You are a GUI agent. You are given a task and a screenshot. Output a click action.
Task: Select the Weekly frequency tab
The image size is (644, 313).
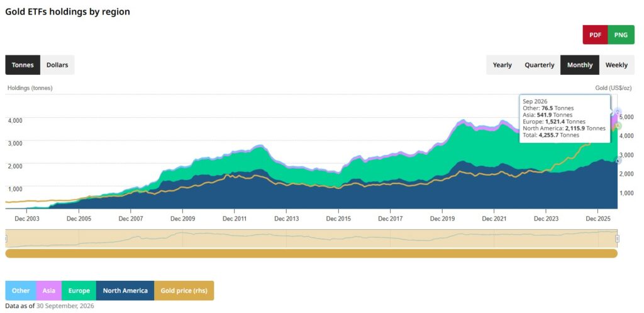[x=616, y=65]
